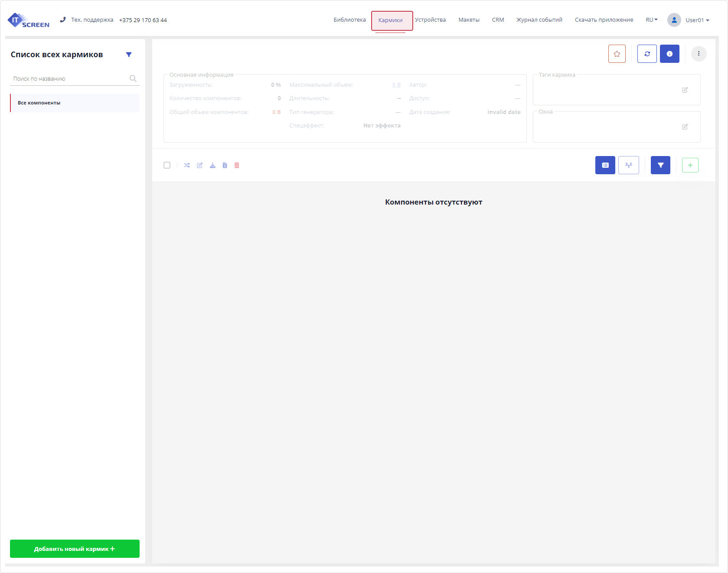
Task: Click the user avatar icon
Action: coord(674,20)
